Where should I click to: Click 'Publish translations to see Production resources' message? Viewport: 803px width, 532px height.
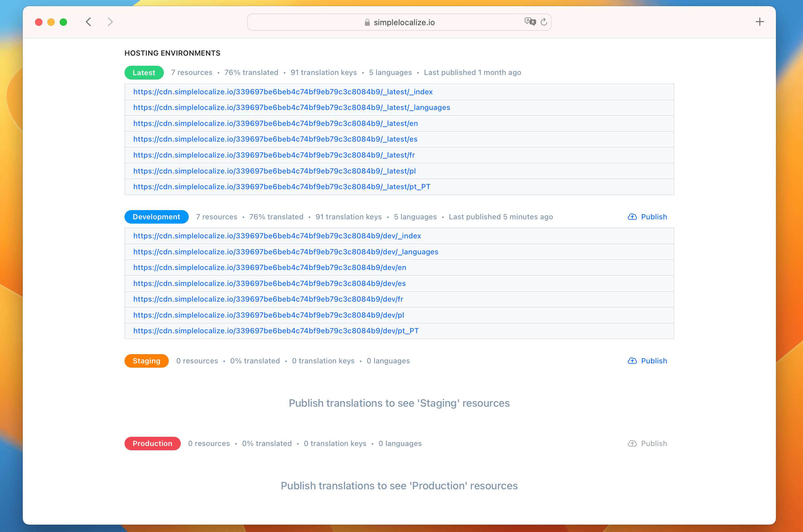tap(399, 486)
